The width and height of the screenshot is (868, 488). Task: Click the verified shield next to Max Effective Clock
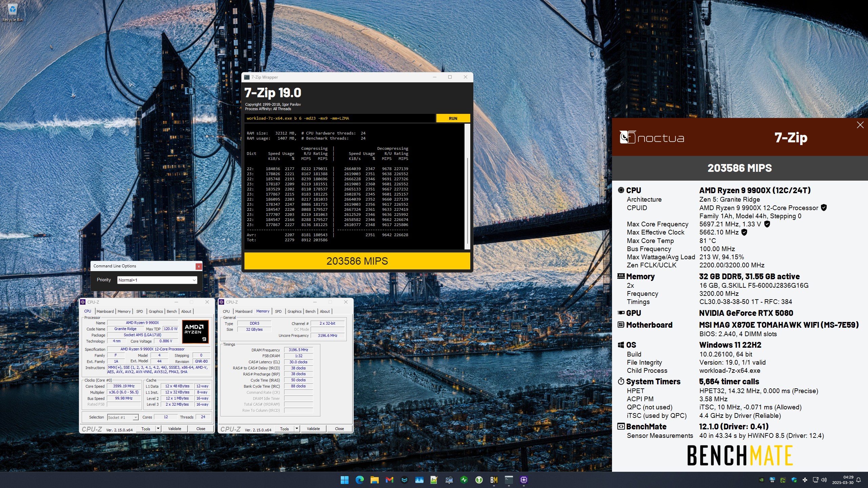(744, 232)
